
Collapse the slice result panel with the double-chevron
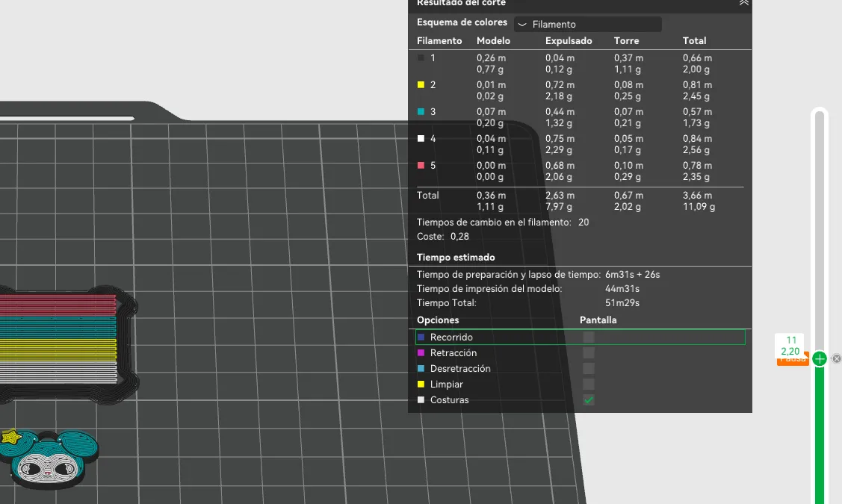(743, 3)
